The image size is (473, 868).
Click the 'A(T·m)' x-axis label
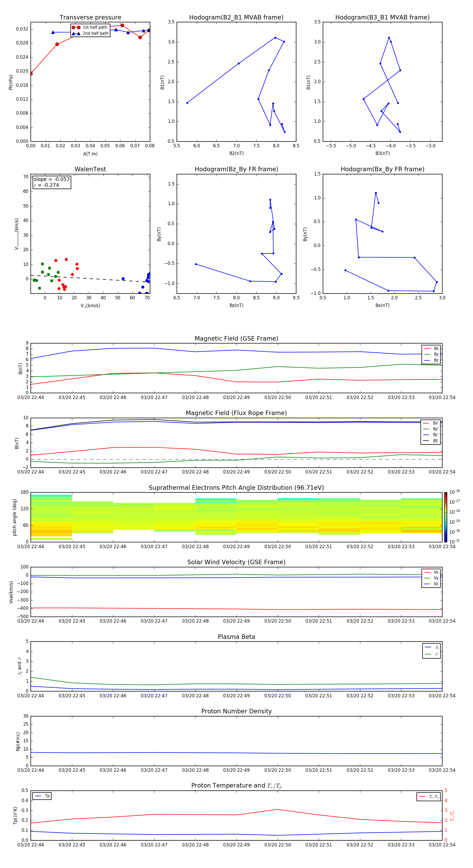point(90,154)
